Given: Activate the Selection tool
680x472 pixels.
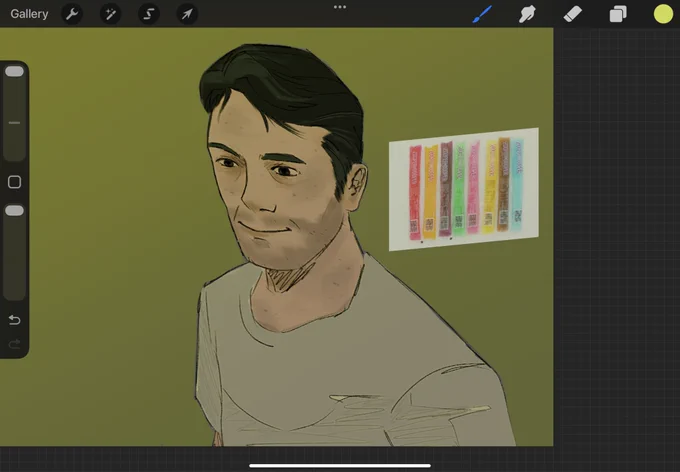Looking at the screenshot, I should (149, 14).
